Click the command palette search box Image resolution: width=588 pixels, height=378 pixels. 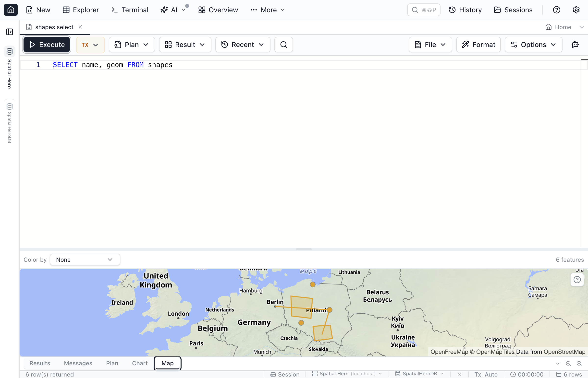pos(423,10)
